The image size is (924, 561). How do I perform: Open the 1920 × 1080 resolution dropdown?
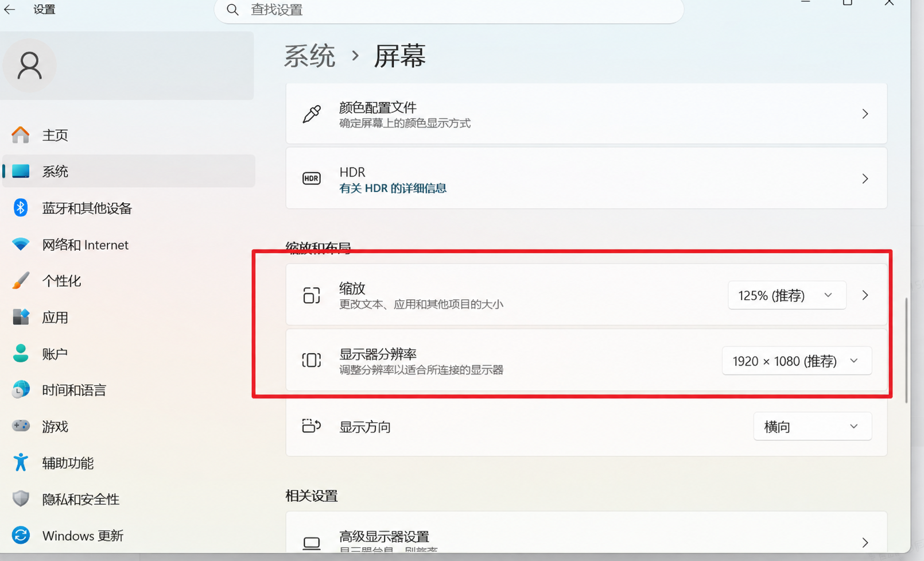pyautogui.click(x=797, y=361)
